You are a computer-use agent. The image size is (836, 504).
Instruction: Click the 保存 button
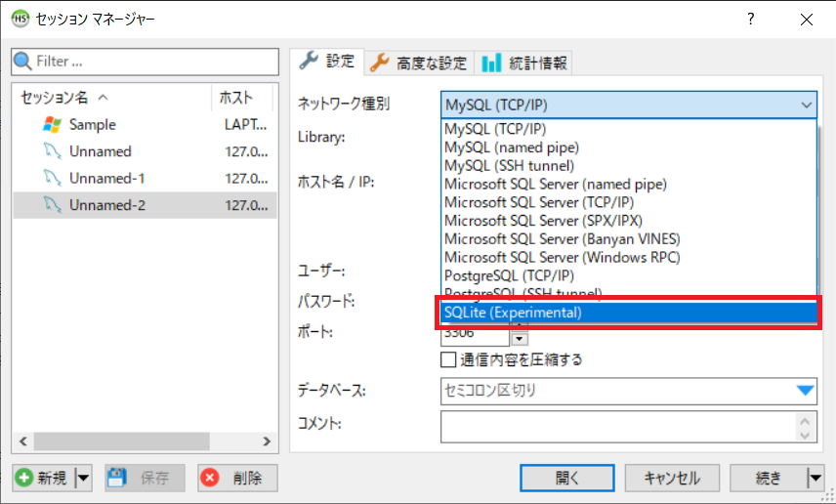click(145, 478)
